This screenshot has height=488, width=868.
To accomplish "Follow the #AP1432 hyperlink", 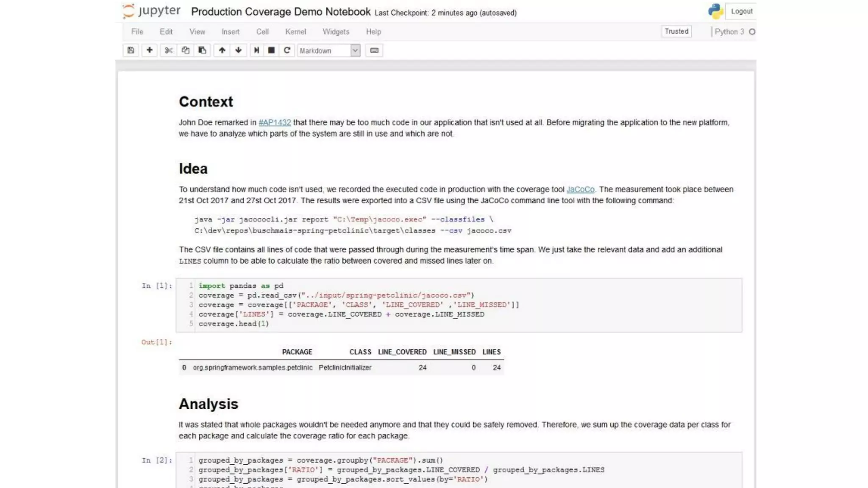I will click(275, 122).
